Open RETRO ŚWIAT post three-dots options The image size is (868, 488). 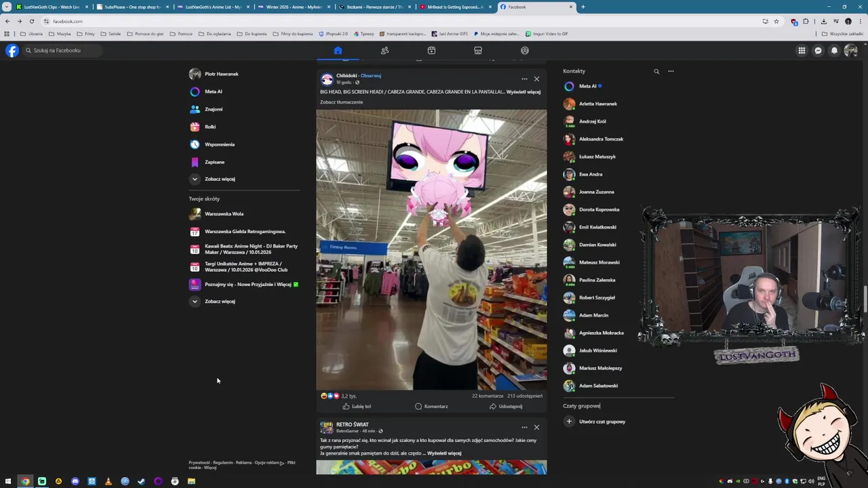click(x=524, y=427)
